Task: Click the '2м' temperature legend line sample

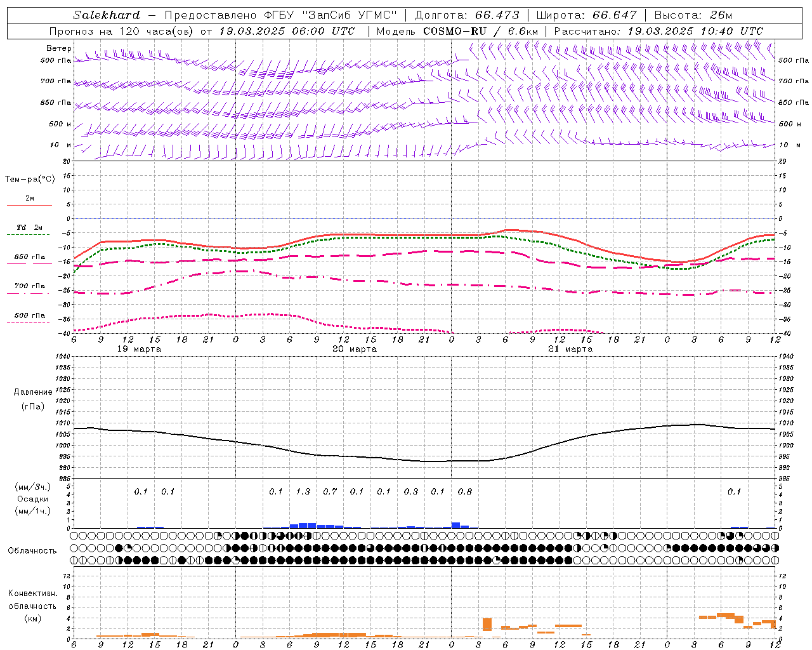Action: 30,205
